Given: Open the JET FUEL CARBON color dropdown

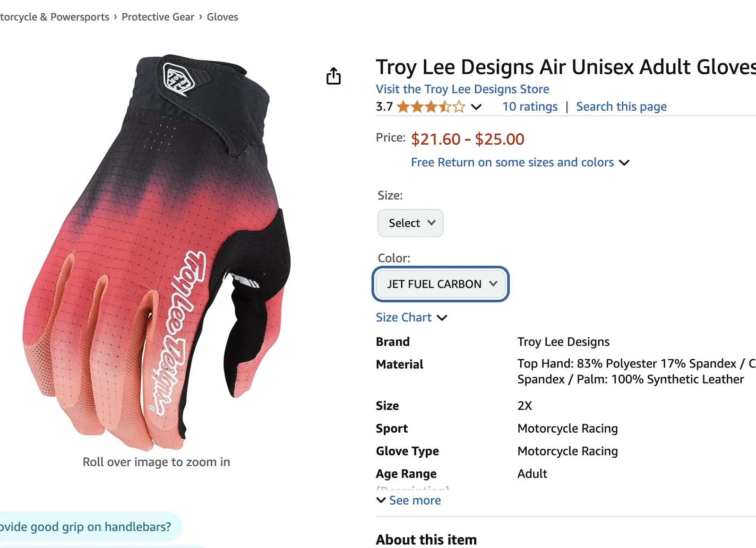Looking at the screenshot, I should [x=440, y=284].
